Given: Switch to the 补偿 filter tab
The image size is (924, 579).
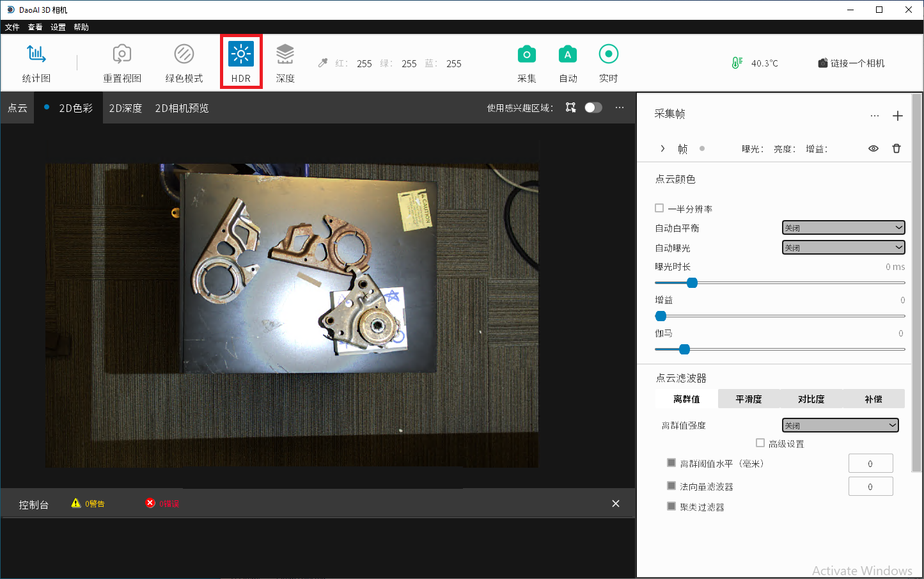Looking at the screenshot, I should (x=873, y=399).
